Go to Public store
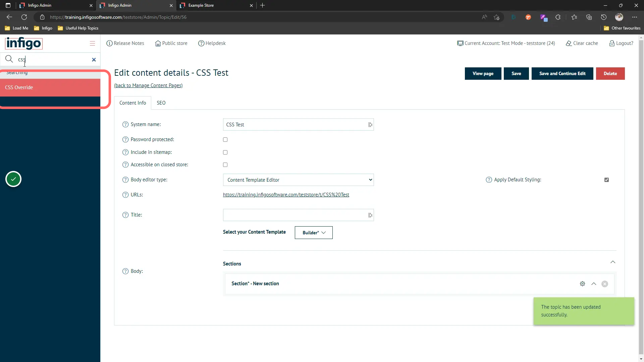The height and width of the screenshot is (362, 644). [171, 43]
